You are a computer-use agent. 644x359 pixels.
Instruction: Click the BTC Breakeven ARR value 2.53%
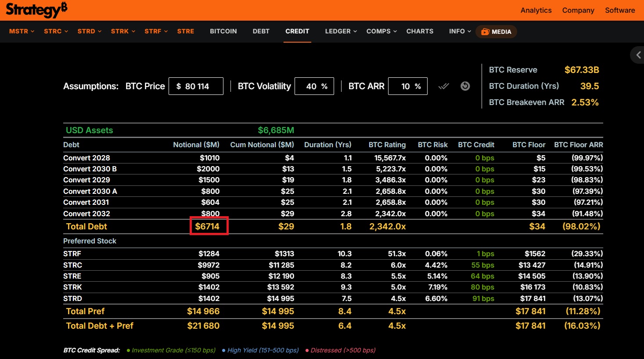click(585, 102)
